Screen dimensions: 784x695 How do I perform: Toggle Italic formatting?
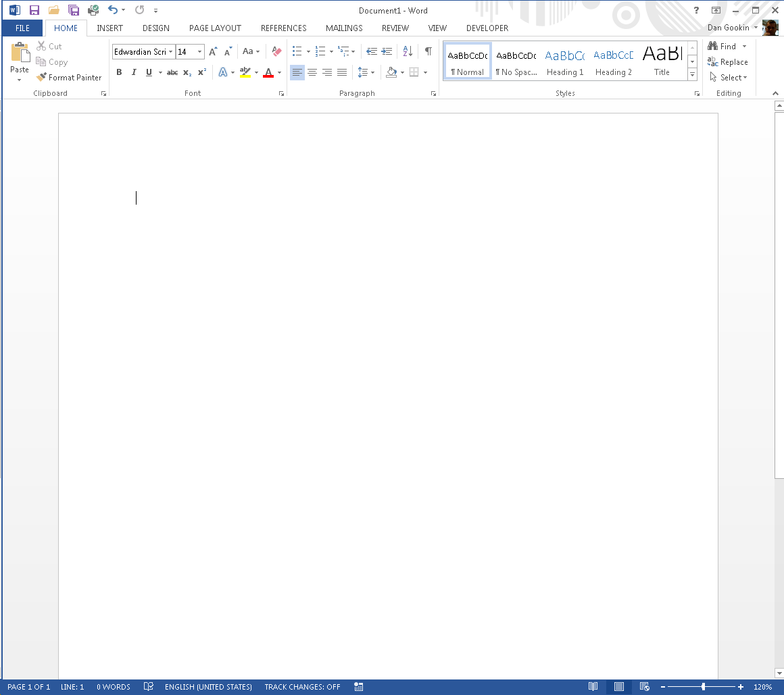coord(134,72)
